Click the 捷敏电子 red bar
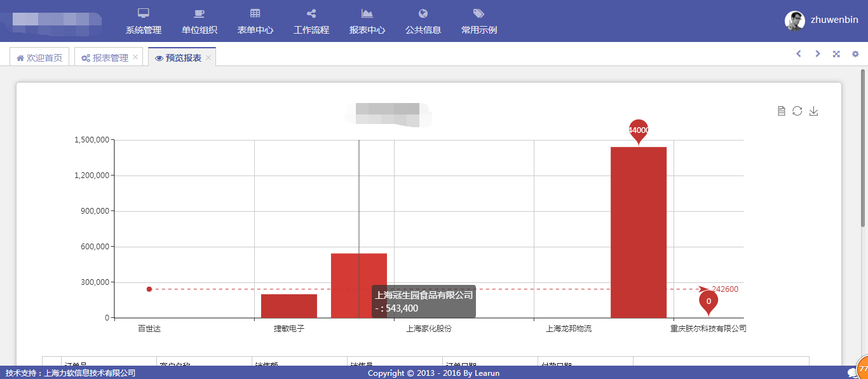 (289, 306)
